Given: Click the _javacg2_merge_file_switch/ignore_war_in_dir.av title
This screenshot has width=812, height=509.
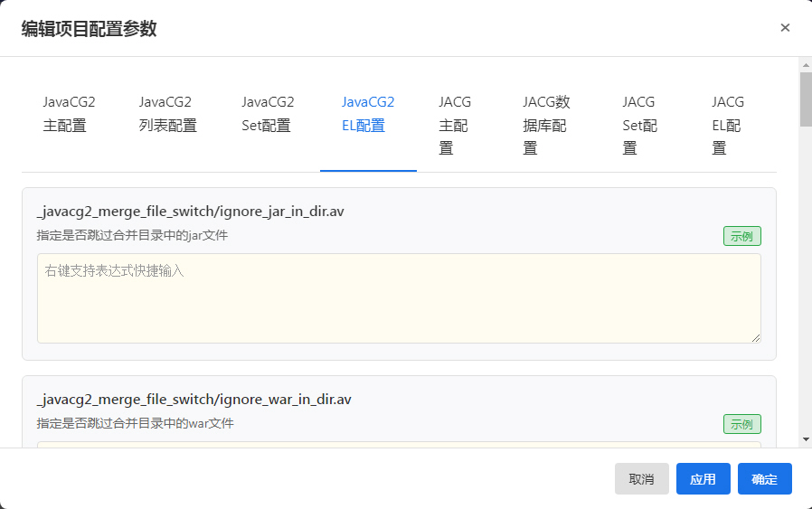Looking at the screenshot, I should click(194, 400).
